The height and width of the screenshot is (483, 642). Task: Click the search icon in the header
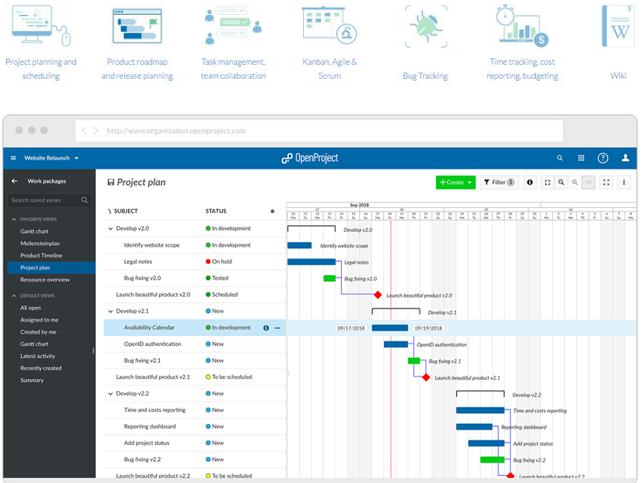tap(560, 158)
